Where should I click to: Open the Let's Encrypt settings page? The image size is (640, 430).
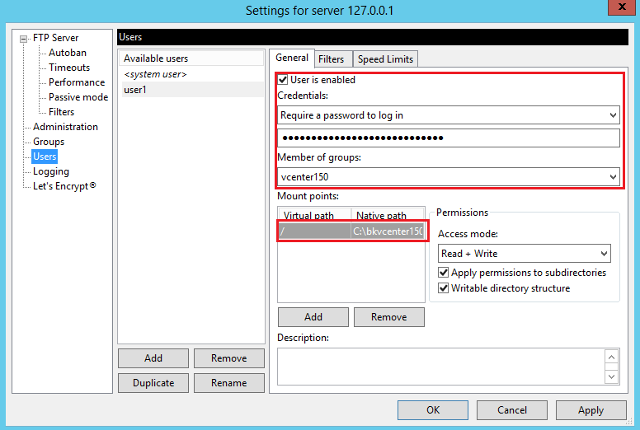64,186
